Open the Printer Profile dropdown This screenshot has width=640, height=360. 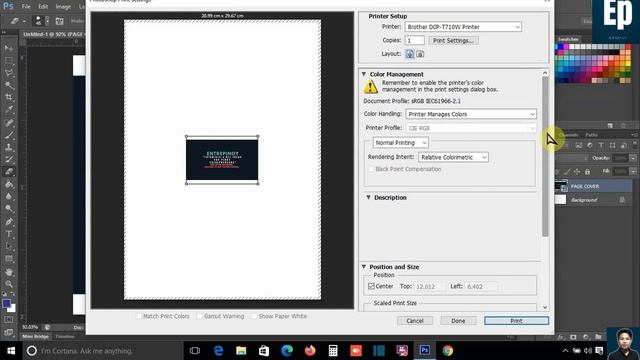point(471,128)
